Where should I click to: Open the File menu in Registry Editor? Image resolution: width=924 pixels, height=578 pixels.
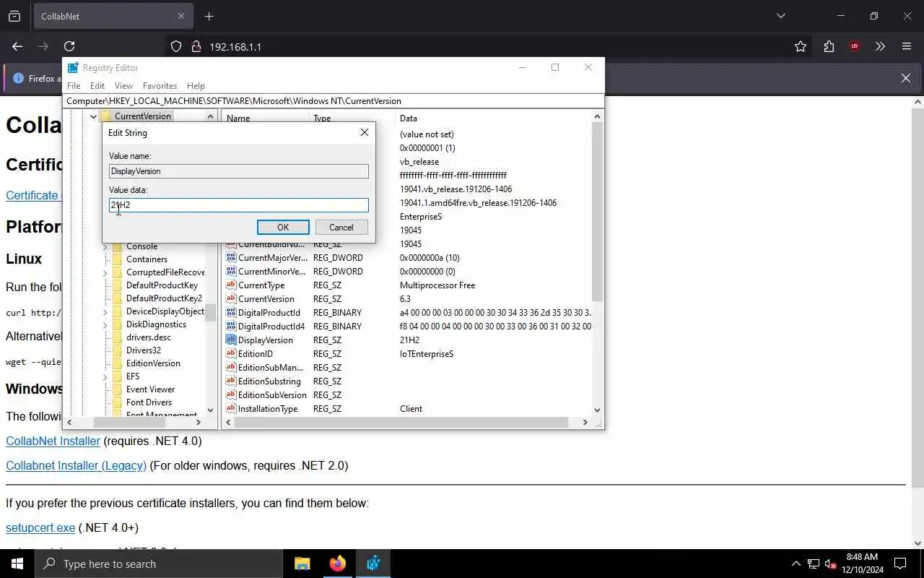(x=74, y=85)
